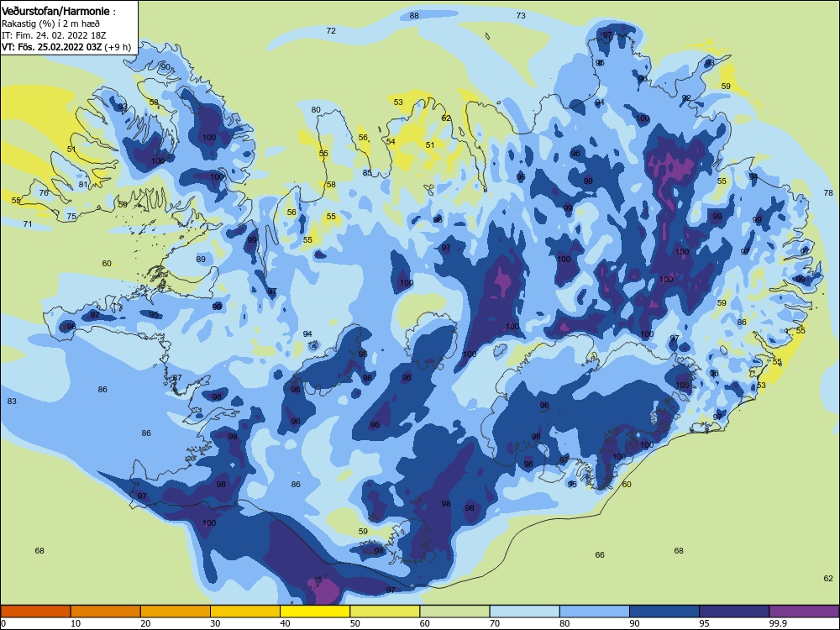
Task: Click the '30' legend scale label
Action: click(x=215, y=623)
